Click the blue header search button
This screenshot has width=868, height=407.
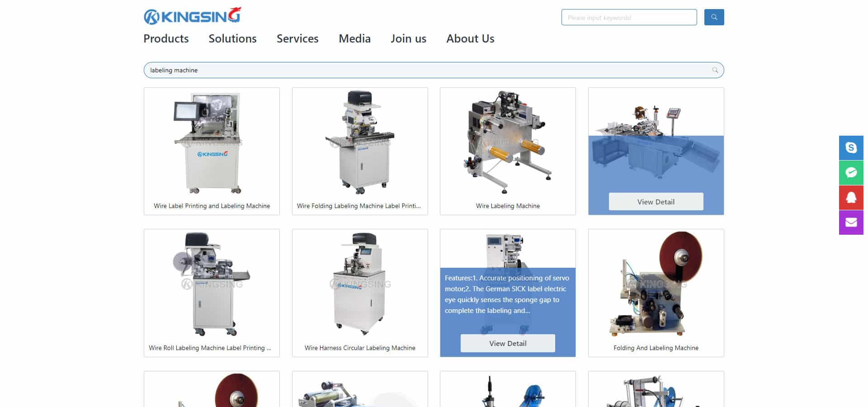pyautogui.click(x=714, y=17)
